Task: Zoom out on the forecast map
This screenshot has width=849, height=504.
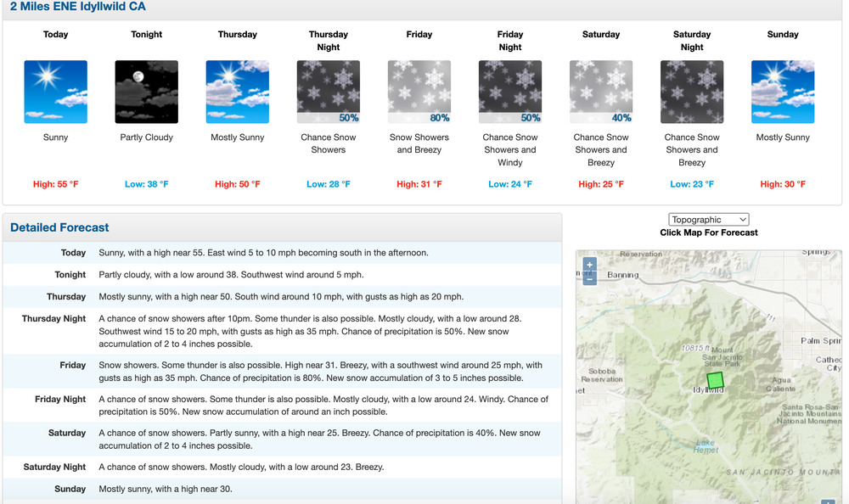Action: click(x=590, y=278)
